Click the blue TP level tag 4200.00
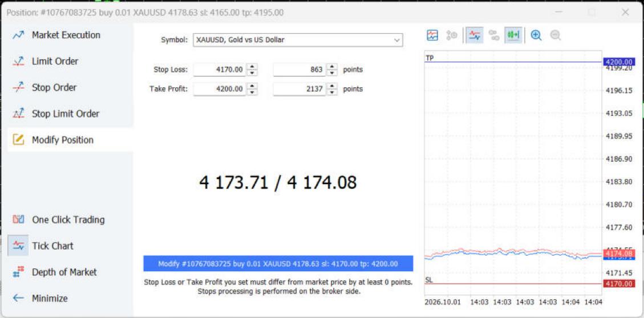 (618, 62)
